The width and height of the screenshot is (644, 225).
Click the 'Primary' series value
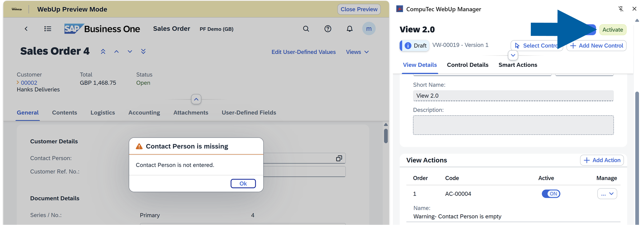(x=150, y=215)
